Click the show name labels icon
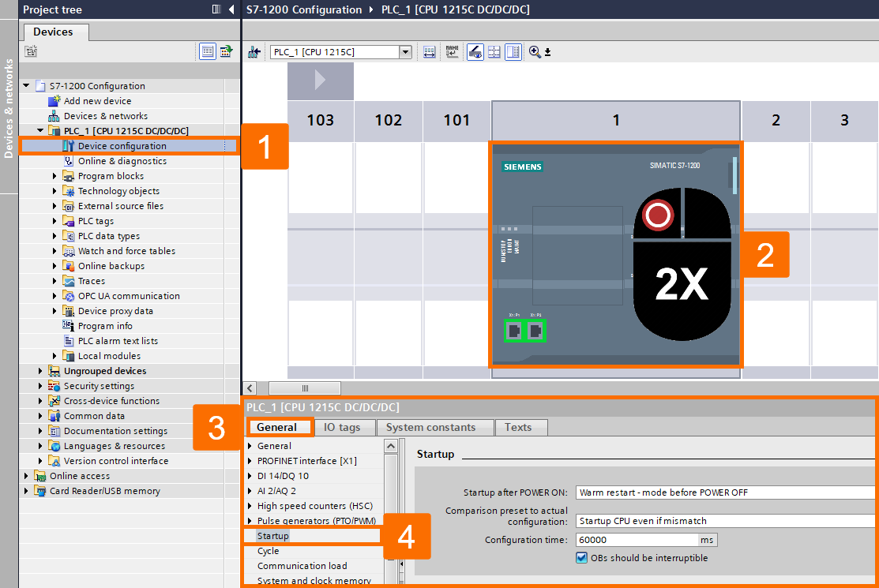Viewport: 879px width, 588px height. coord(453,52)
